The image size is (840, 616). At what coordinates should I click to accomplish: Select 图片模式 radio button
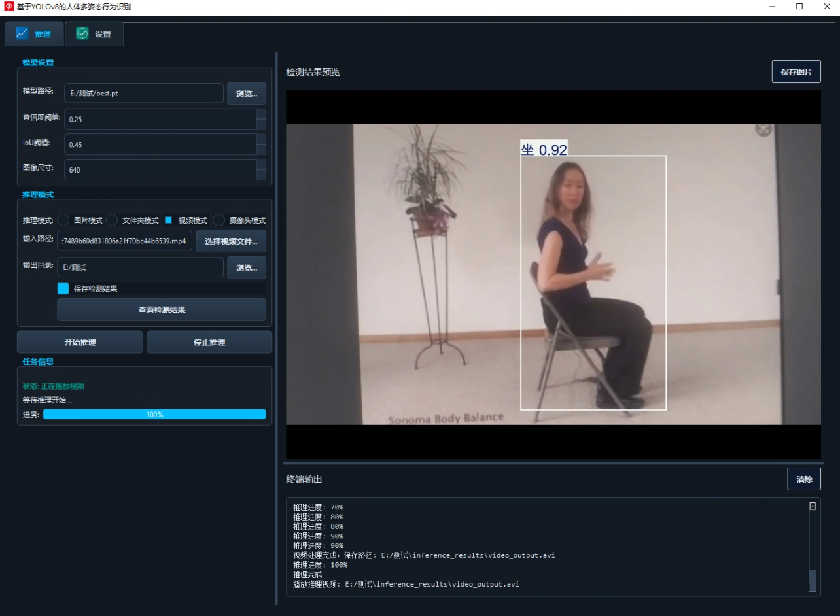click(63, 220)
